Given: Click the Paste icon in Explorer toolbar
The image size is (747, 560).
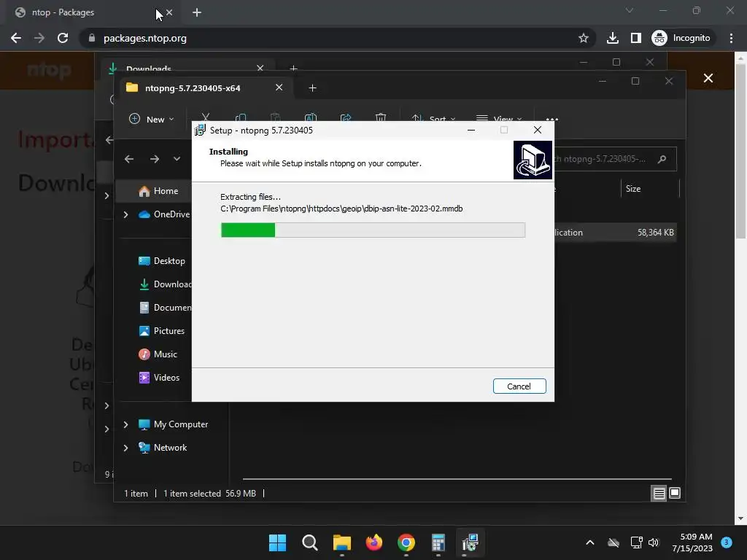Looking at the screenshot, I should [275, 117].
